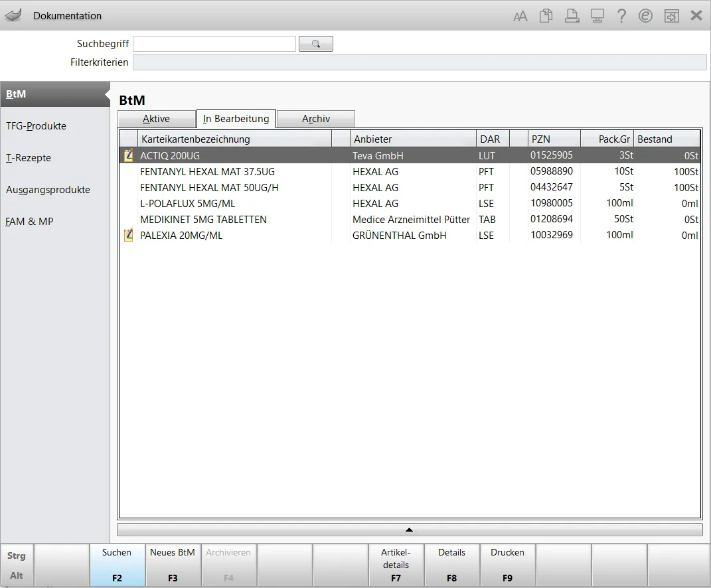Image resolution: width=711 pixels, height=588 pixels.
Task: Click the Alt modifier key button
Action: 17,575
